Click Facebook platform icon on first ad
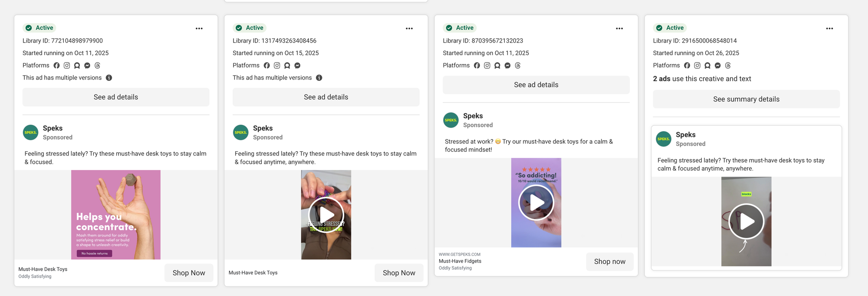This screenshot has height=296, width=868. pos(56,66)
